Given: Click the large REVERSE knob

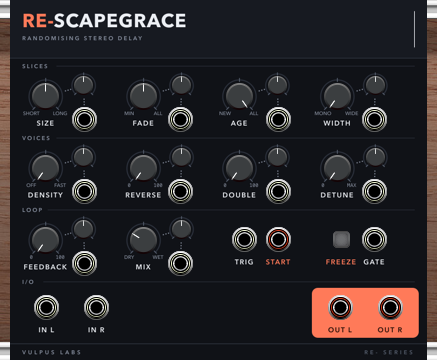Looking at the screenshot, I should 143,167.
